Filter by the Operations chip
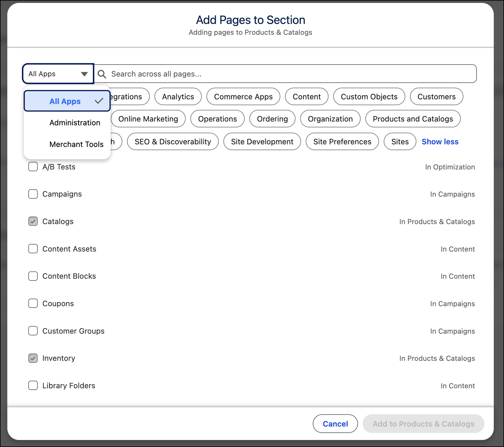This screenshot has width=504, height=447. pos(218,119)
